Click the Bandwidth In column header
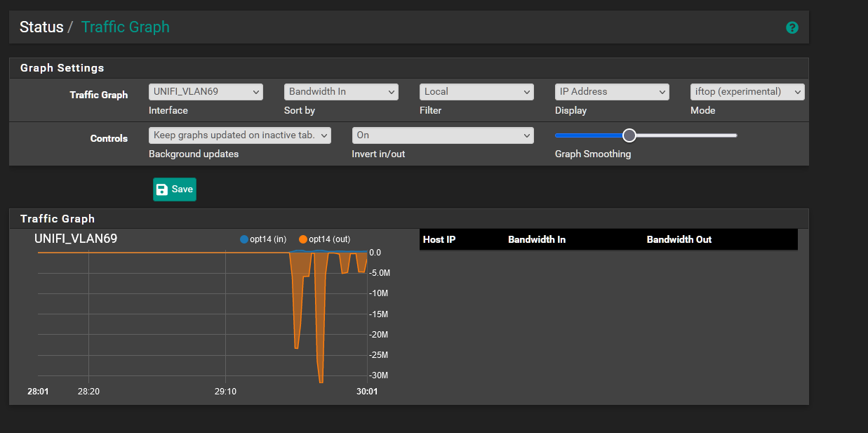 [537, 239]
